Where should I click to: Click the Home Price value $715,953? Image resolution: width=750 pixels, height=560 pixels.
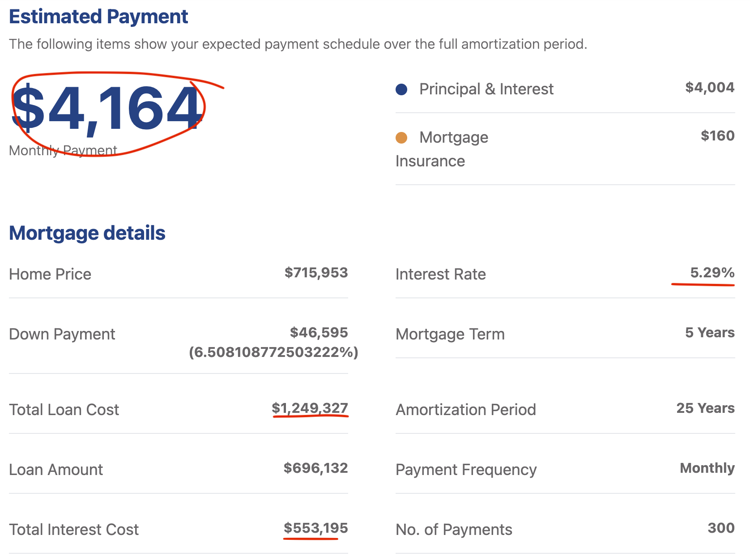pos(316,273)
